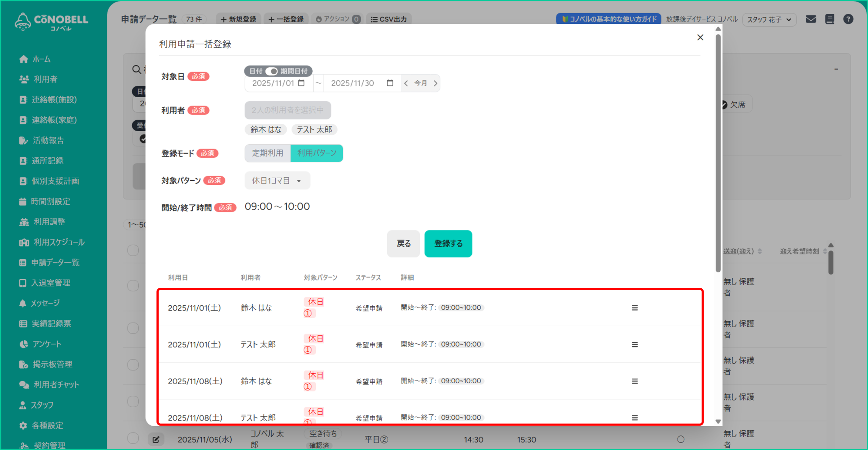Go to next month with right chevron
The image size is (868, 450).
point(435,83)
